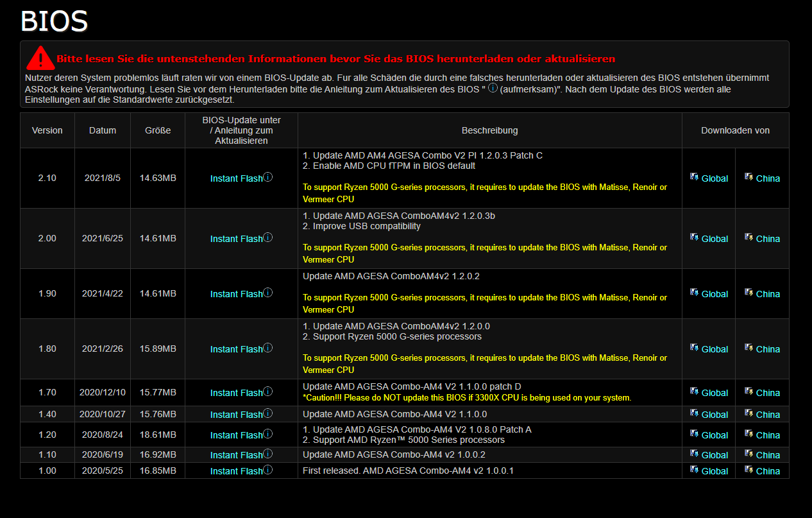Download BIOS 1.00 via China text link
812x518 pixels.
click(768, 471)
